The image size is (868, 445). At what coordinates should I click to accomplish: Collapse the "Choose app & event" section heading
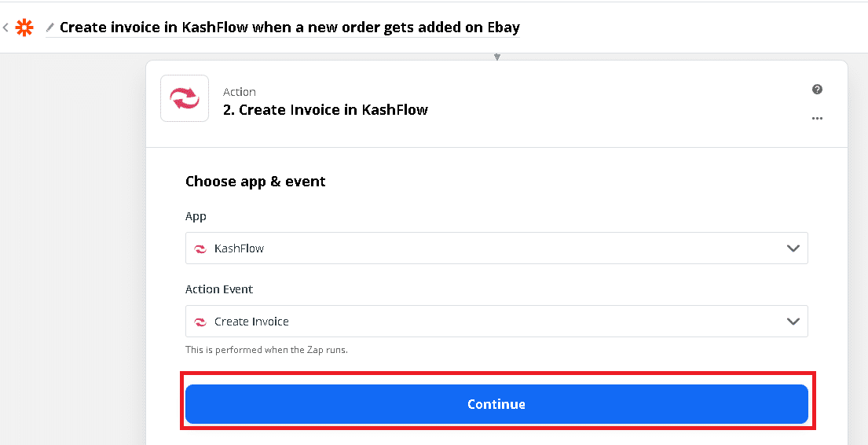255,182
